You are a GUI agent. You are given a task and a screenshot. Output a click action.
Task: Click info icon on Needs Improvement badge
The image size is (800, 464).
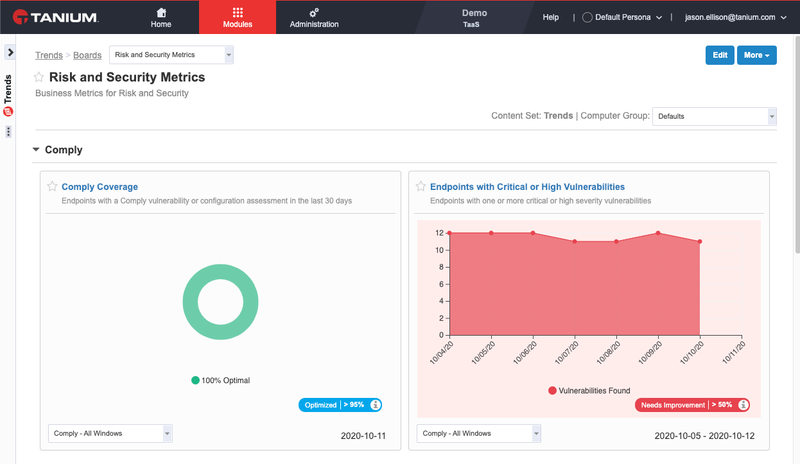pyautogui.click(x=743, y=405)
